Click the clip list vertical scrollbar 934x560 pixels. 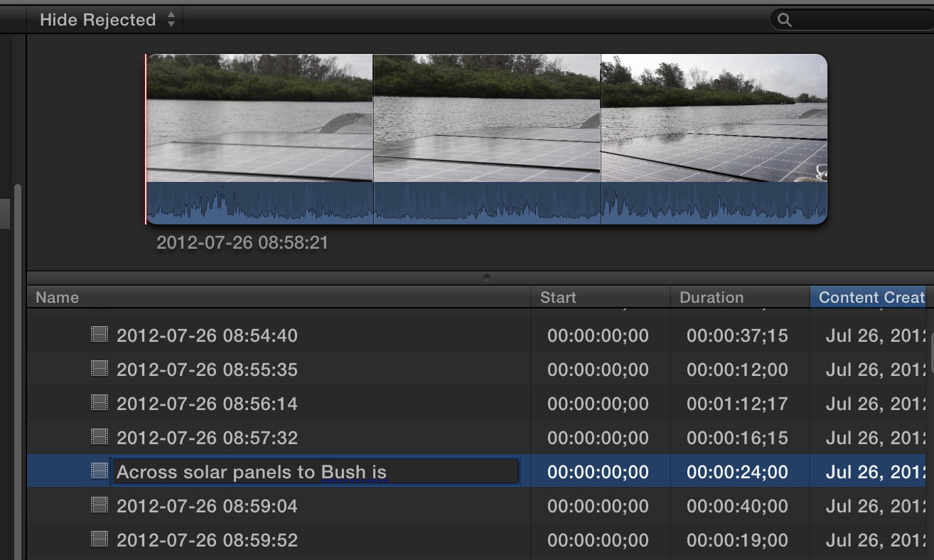click(x=931, y=352)
